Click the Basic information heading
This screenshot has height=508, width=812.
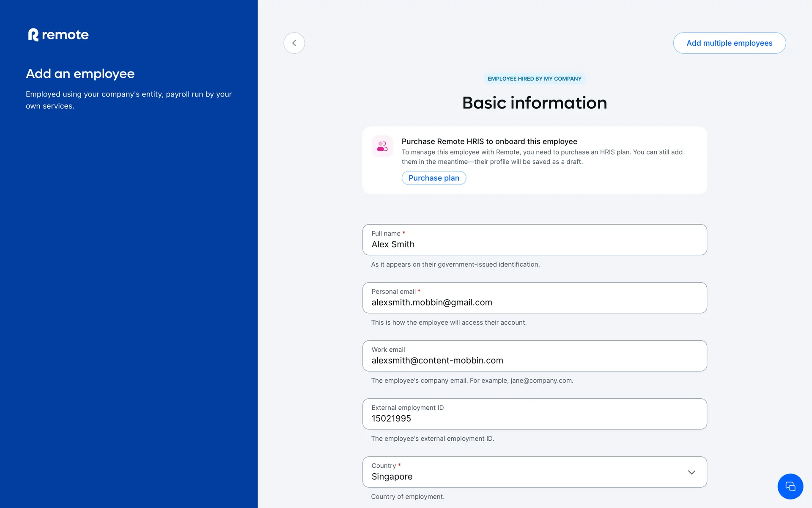(x=534, y=103)
